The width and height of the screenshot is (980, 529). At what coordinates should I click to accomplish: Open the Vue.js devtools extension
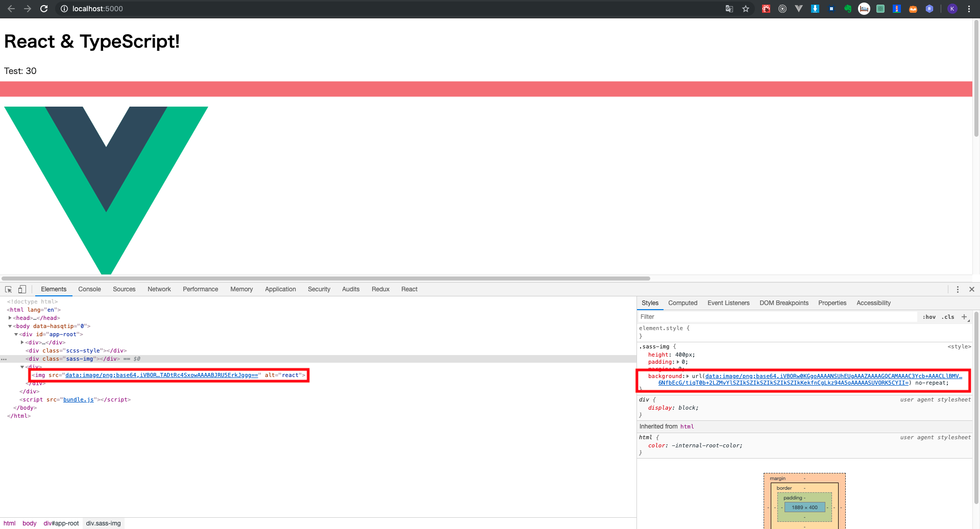(x=799, y=9)
